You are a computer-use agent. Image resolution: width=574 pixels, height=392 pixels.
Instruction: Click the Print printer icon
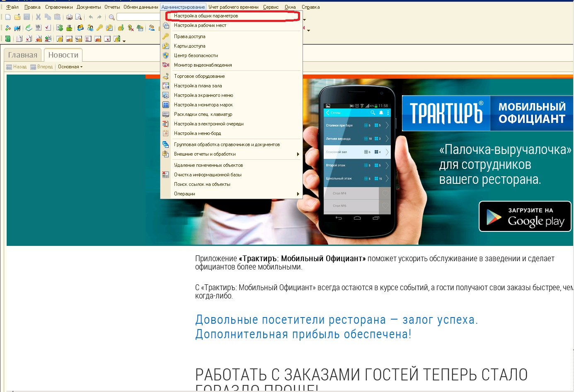[x=69, y=17]
